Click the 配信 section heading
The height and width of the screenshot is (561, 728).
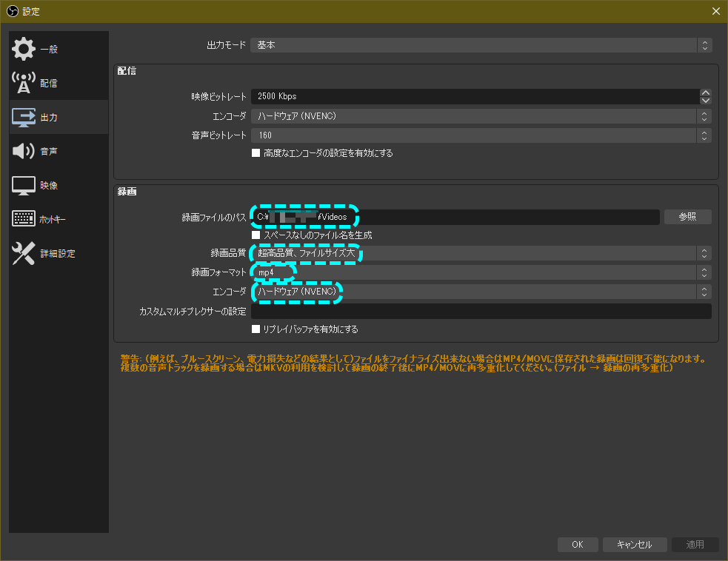tap(127, 70)
